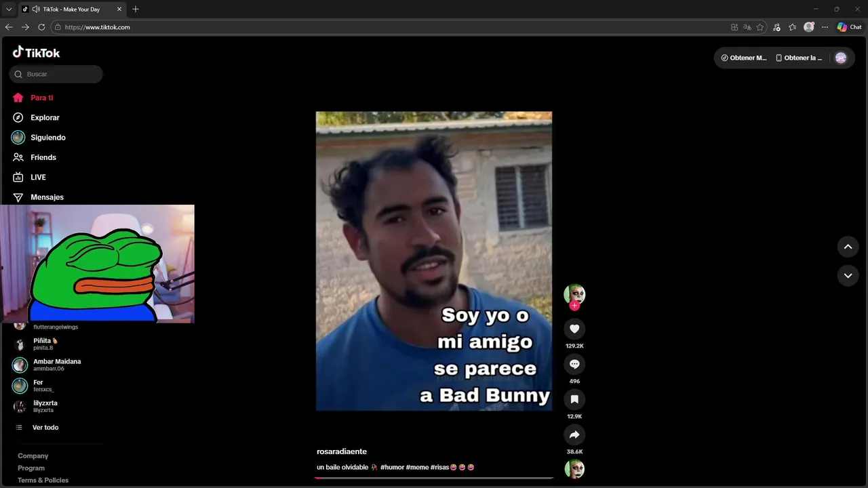
Task: Open the browser profile avatar
Action: (x=809, y=27)
